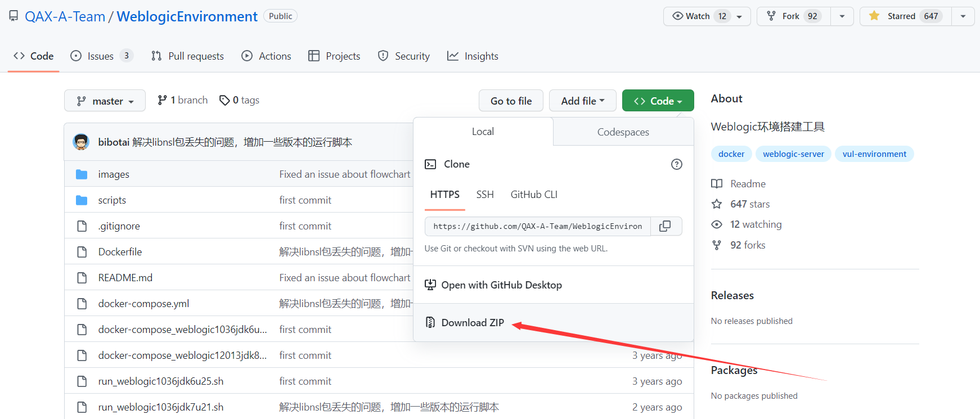
Task: Click the book icon beside Readme
Action: [717, 184]
